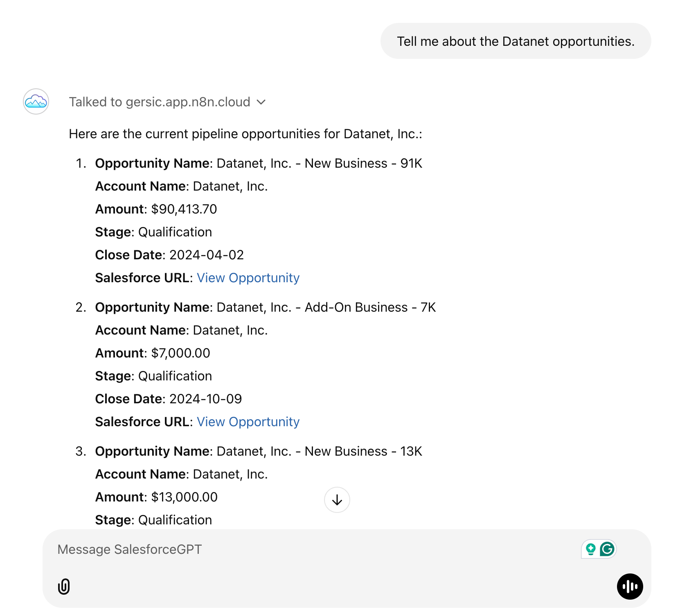Click the SalesforceGPT cloud avatar icon

point(36,101)
